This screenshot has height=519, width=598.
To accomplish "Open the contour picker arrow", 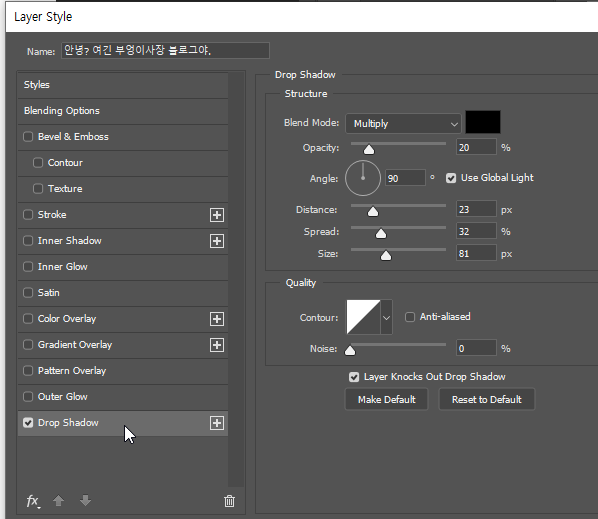I will 386,317.
